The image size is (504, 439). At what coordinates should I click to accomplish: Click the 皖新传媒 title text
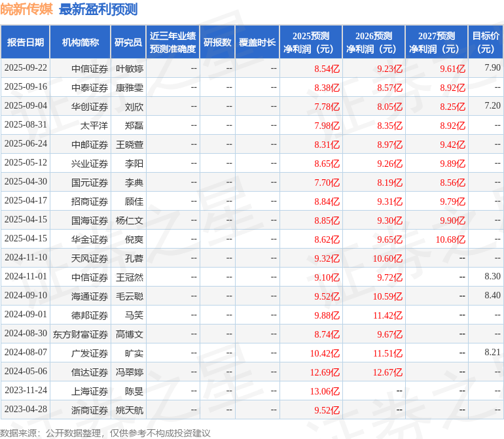[x=26, y=9]
